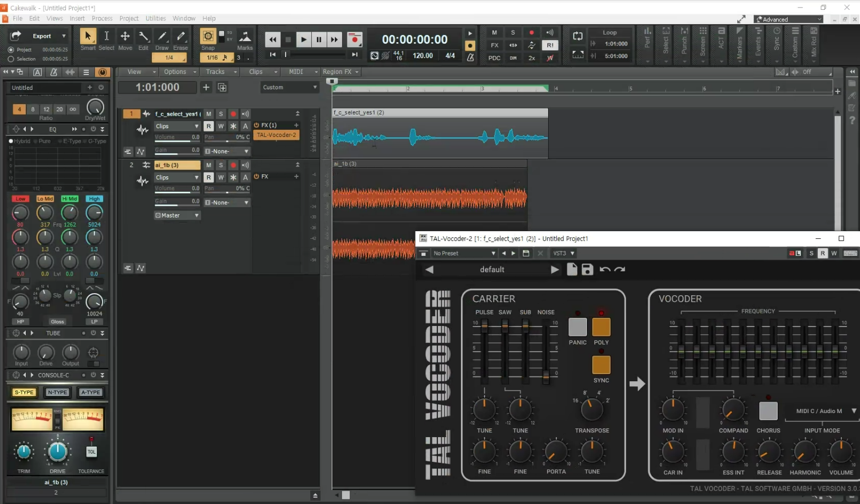860x504 pixels.
Task: Solo track f_c_select_yes1
Action: [221, 114]
